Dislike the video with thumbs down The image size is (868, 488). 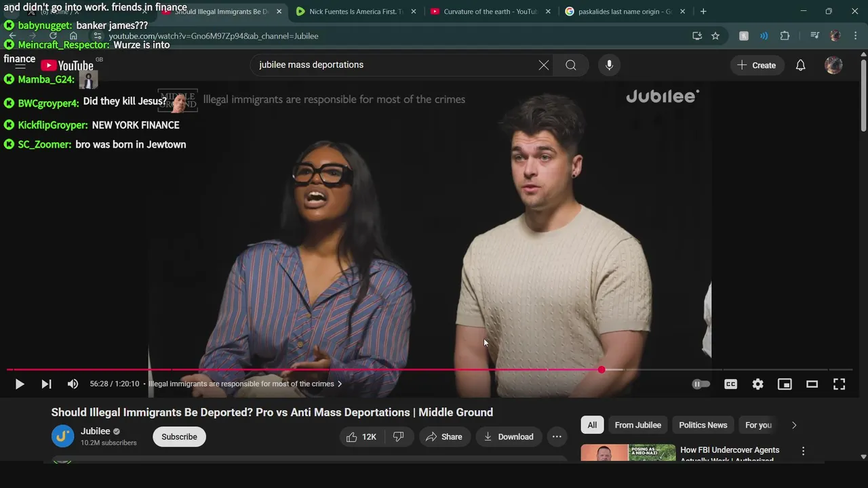click(399, 436)
